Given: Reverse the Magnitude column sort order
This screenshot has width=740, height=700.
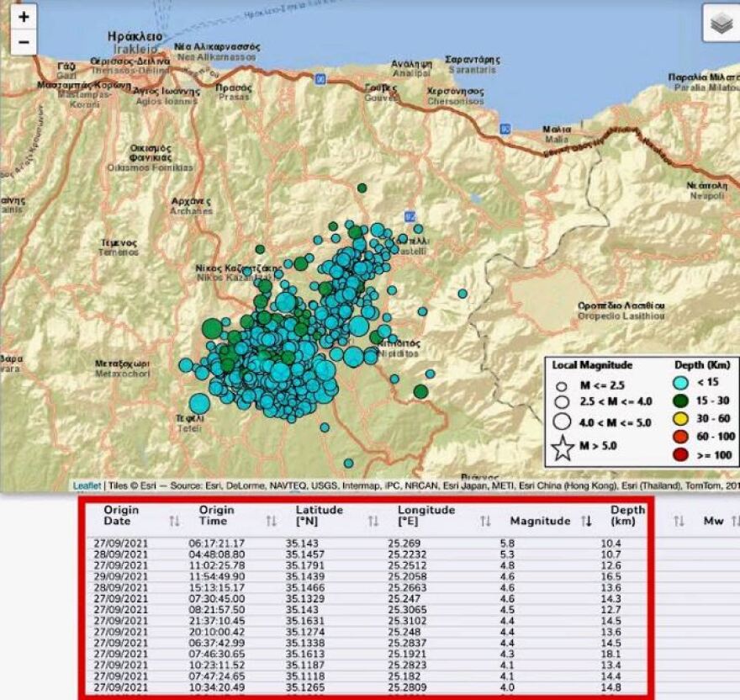Looking at the screenshot, I should 585,521.
